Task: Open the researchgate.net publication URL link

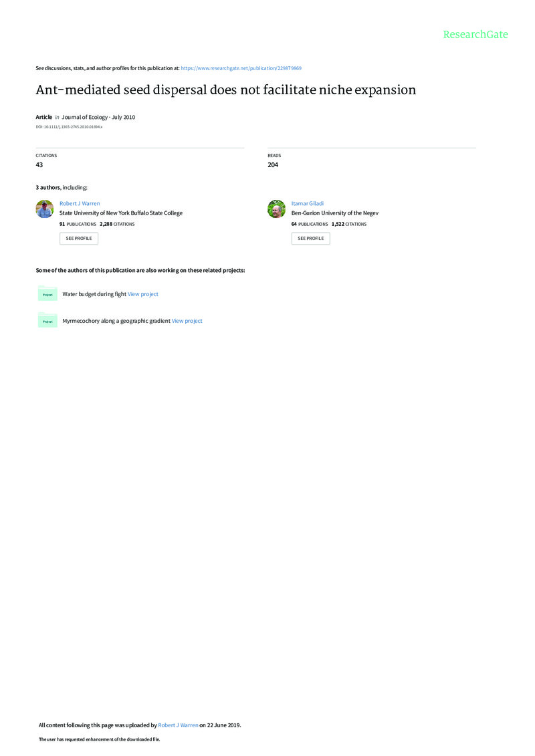Action: click(x=241, y=68)
